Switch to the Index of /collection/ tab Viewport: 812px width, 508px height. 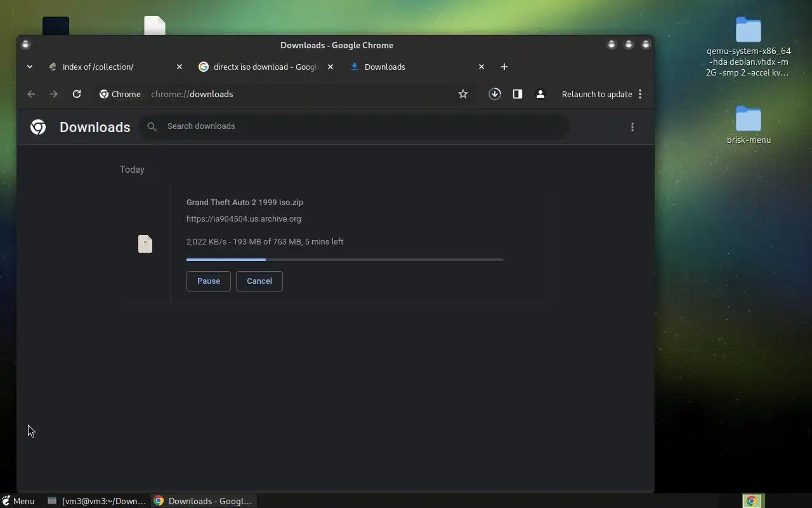(x=116, y=67)
